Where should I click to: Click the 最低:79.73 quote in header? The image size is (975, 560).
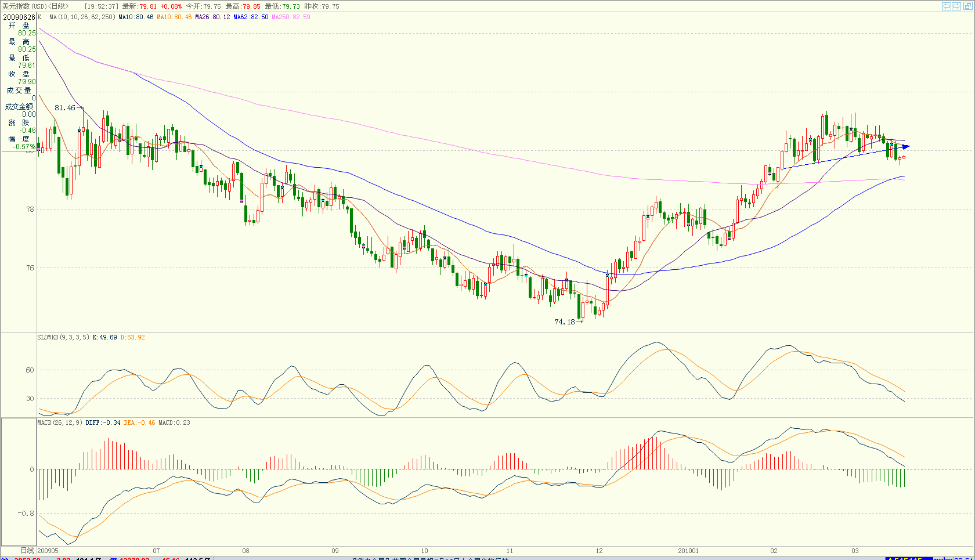point(283,6)
